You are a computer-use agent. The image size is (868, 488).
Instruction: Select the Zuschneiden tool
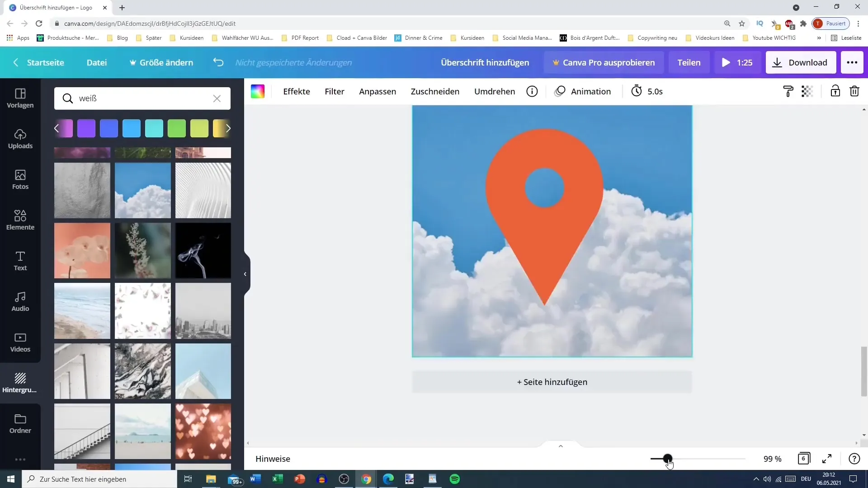(436, 91)
